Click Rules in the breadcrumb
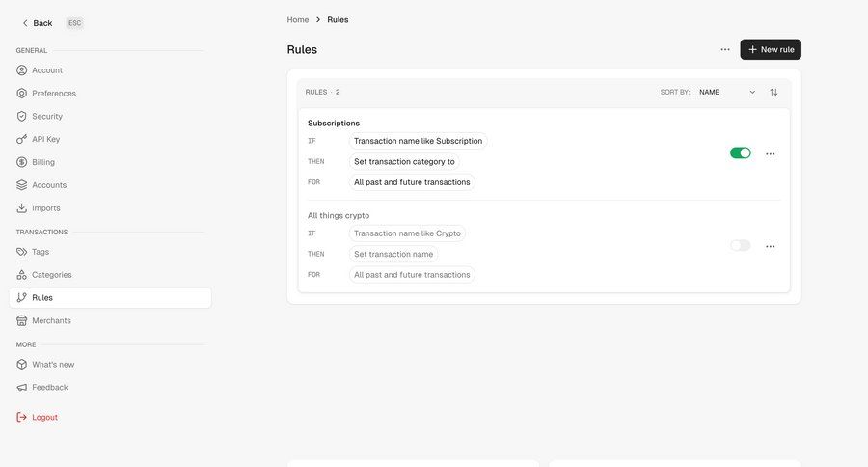 [338, 19]
